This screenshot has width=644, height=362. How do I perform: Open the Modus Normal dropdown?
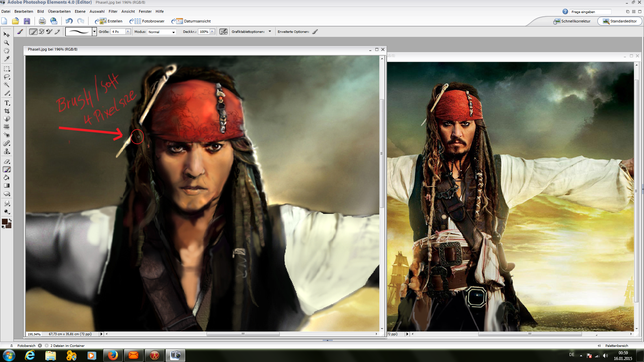162,32
